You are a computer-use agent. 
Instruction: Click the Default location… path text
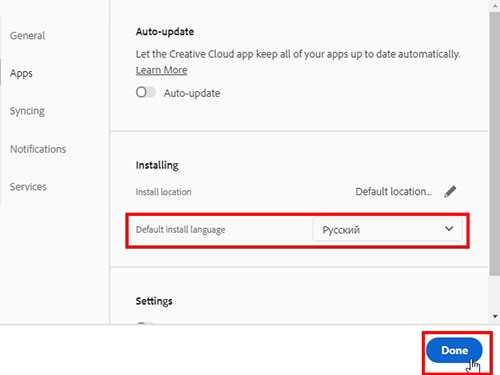click(x=393, y=192)
